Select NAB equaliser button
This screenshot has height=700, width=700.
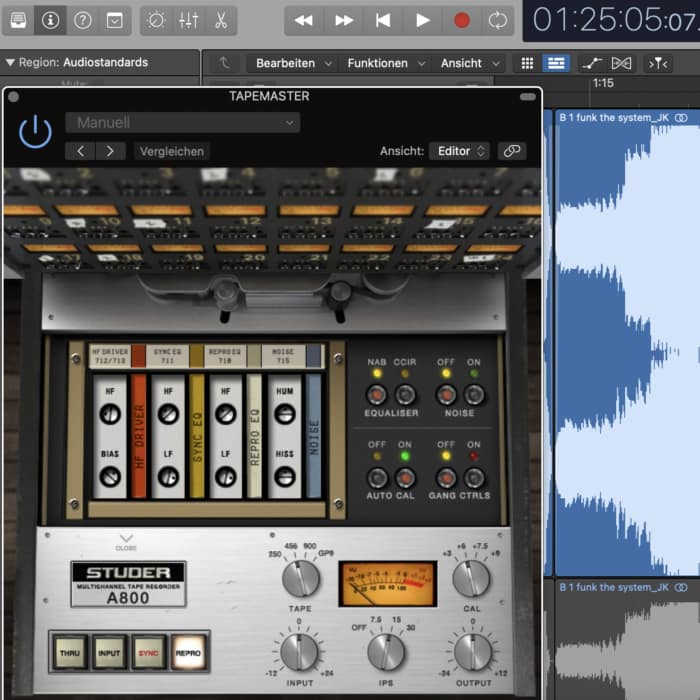tap(377, 395)
